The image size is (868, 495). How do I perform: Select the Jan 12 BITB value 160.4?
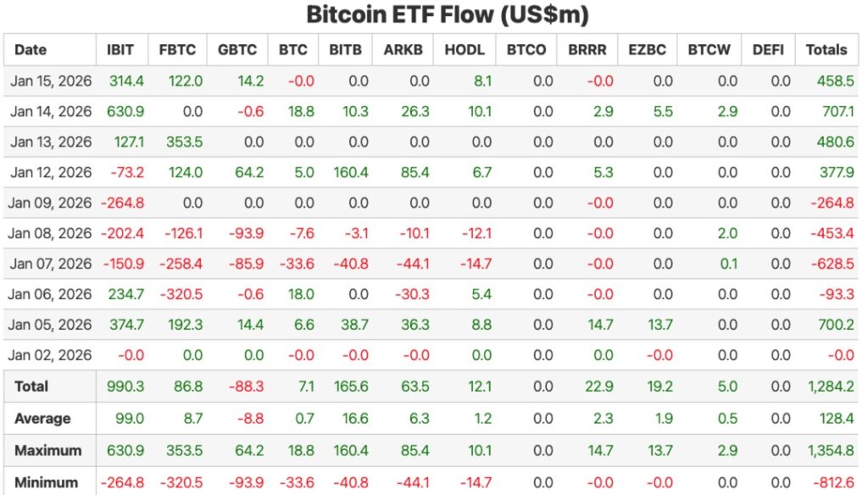click(x=351, y=172)
